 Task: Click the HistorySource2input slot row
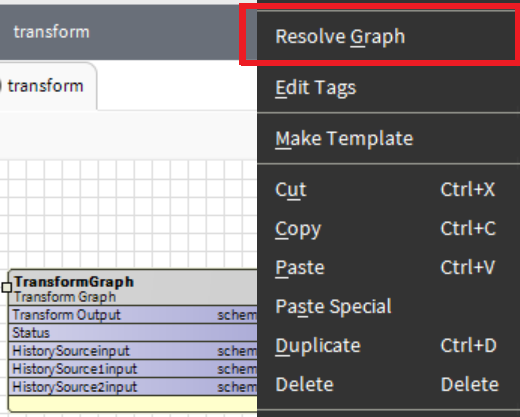133,387
